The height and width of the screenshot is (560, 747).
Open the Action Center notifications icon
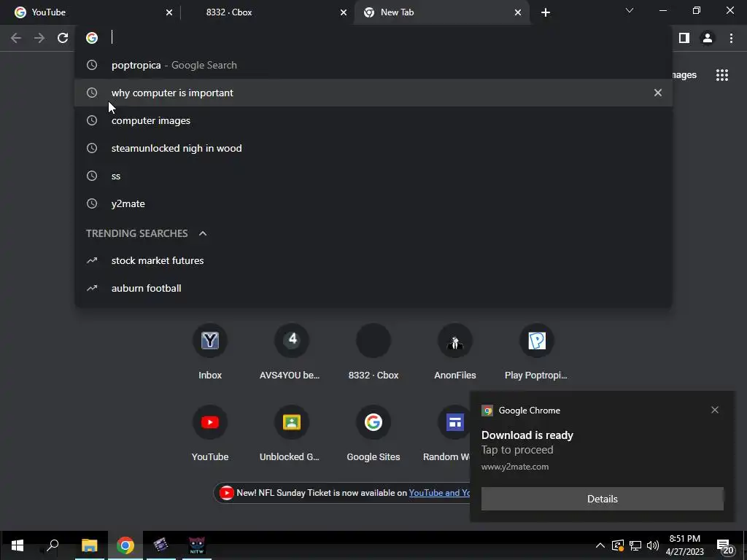(x=725, y=546)
